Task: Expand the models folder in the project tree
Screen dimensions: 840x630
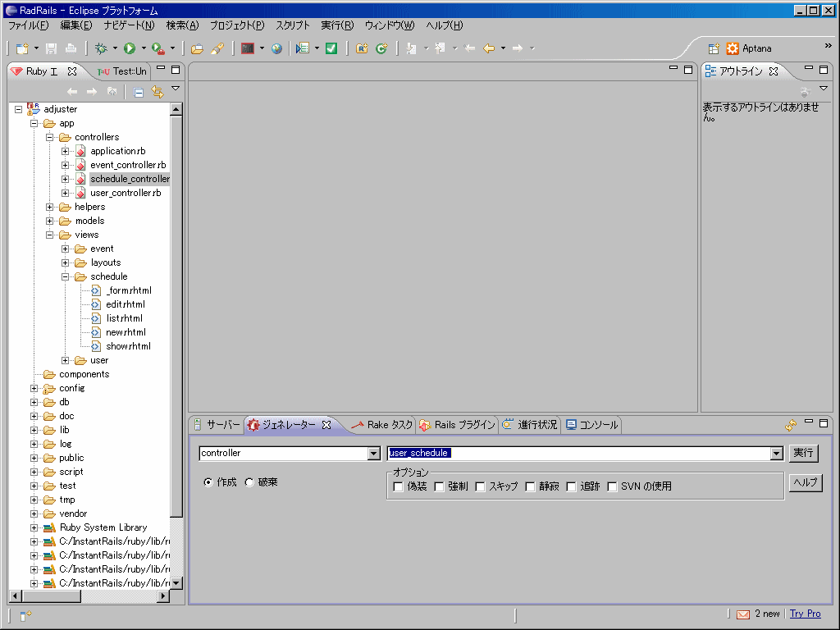Action: pyautogui.click(x=49, y=221)
